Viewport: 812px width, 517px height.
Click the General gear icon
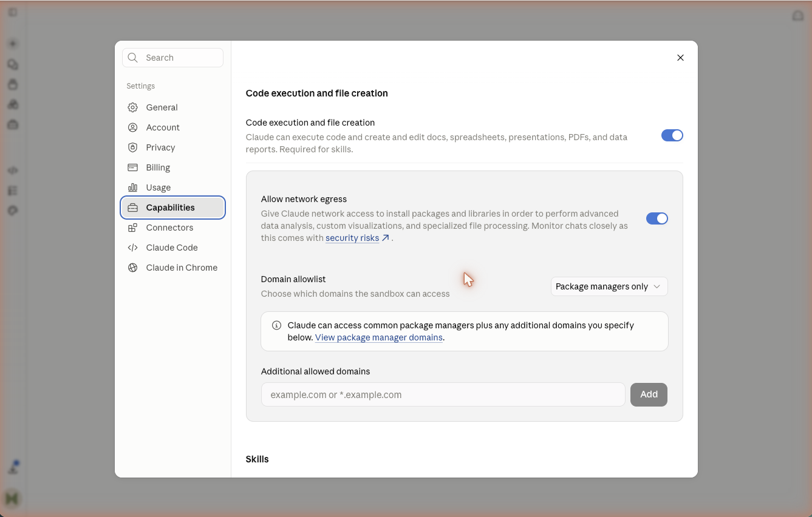(132, 107)
